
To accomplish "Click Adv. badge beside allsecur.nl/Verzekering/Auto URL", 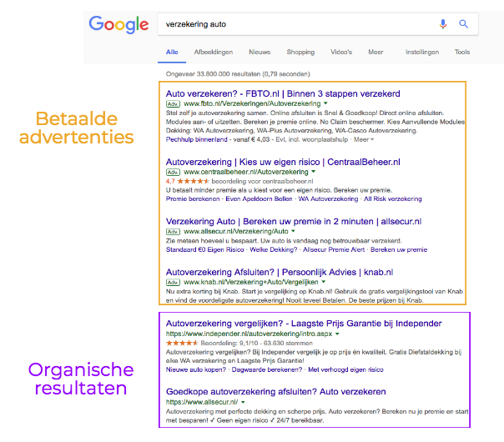I will click(173, 232).
